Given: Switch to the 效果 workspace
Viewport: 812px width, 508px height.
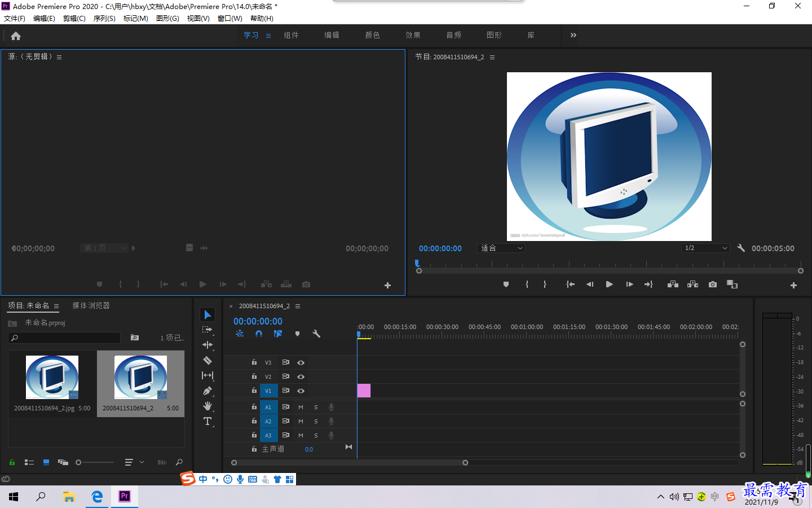Looking at the screenshot, I should (413, 35).
